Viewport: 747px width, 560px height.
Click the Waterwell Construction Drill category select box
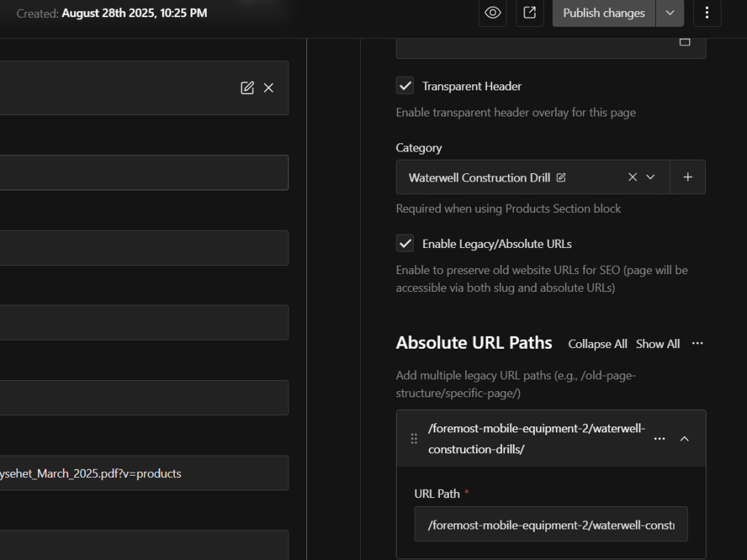[x=533, y=177]
